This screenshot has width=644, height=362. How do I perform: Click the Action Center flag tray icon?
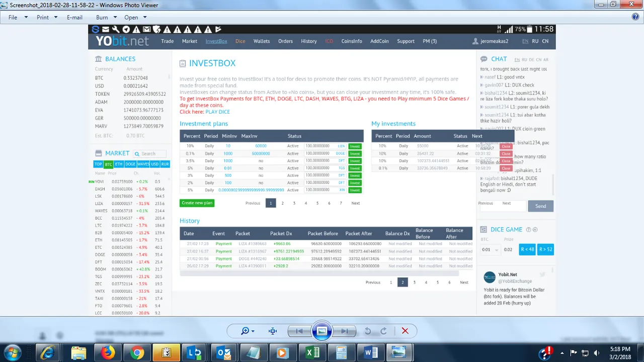click(574, 353)
